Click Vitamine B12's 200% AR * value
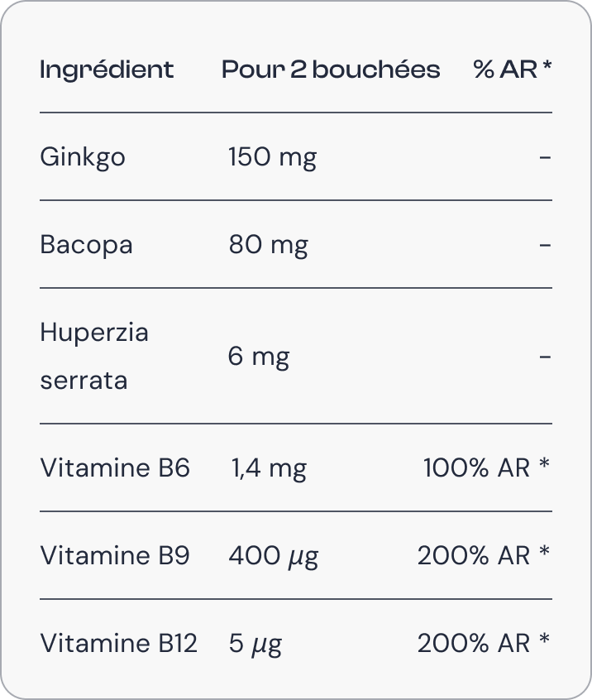 point(484,643)
